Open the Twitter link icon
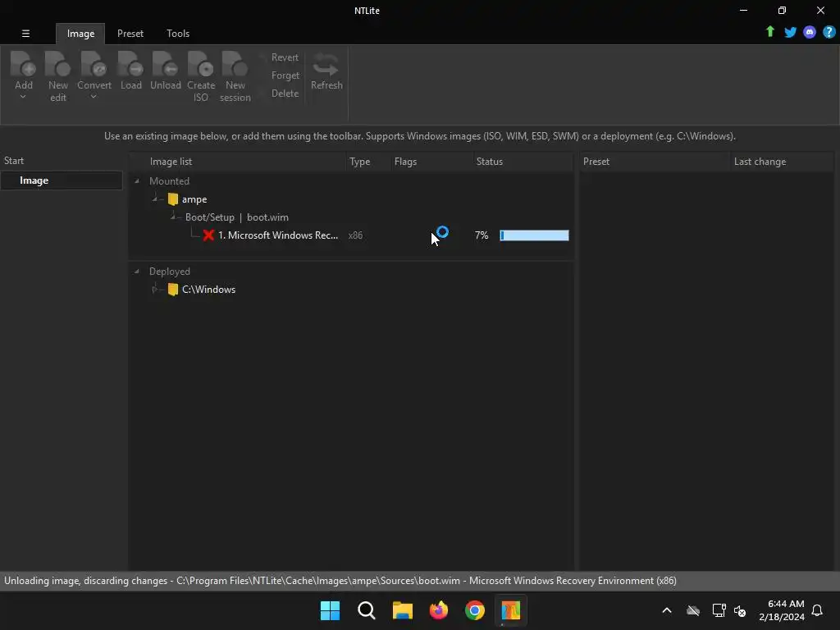The width and height of the screenshot is (840, 630). point(790,32)
